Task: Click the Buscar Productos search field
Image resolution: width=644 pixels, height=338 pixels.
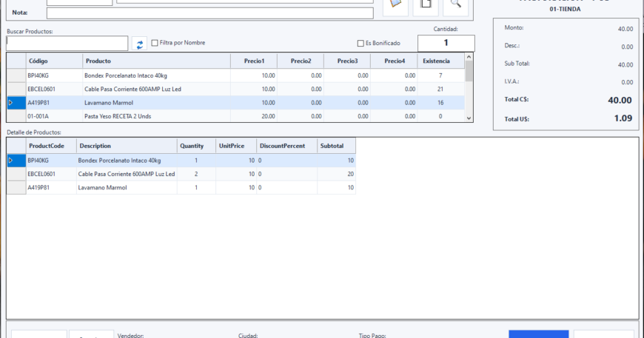Action: tap(67, 44)
